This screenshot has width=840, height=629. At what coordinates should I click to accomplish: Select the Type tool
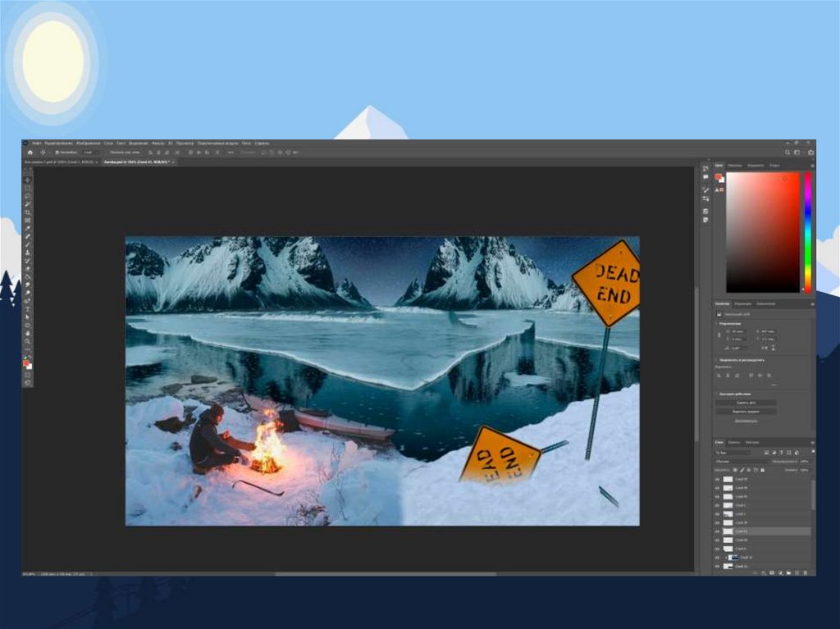coord(28,308)
